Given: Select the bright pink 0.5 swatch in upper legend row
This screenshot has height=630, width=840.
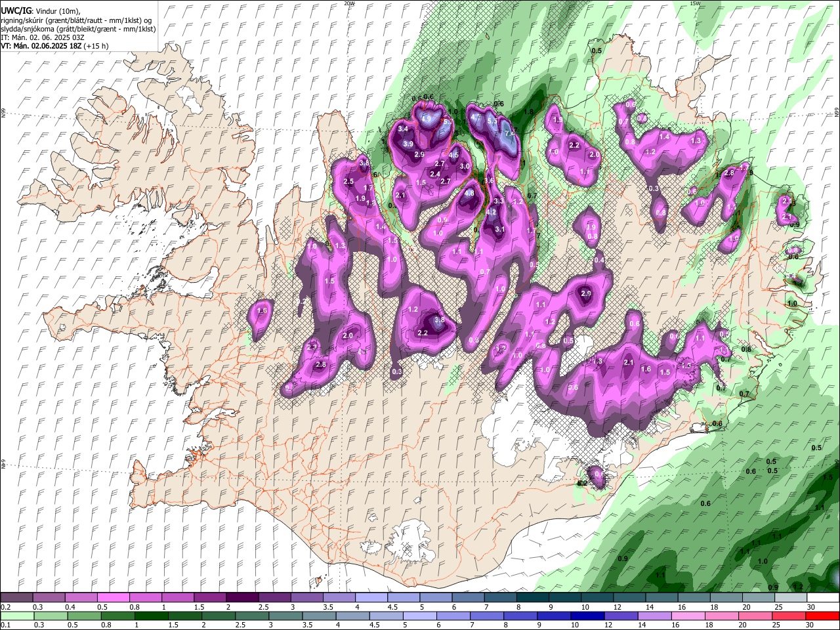Looking at the screenshot, I should tap(113, 598).
